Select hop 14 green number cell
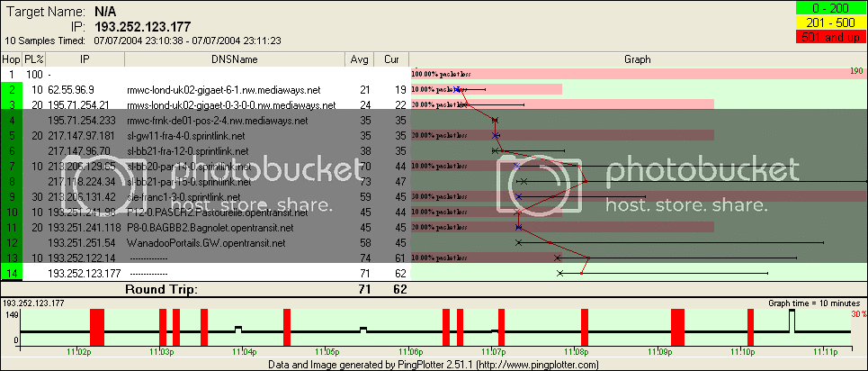The image size is (868, 371). coord(11,273)
